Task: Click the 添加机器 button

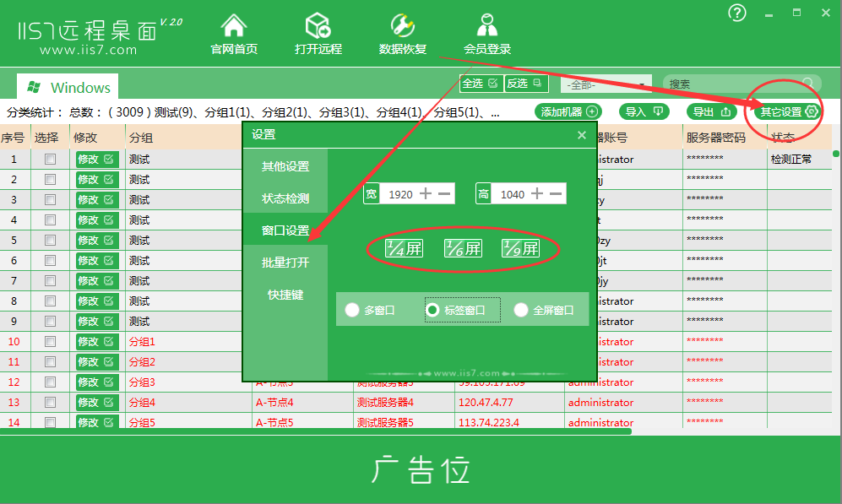Action: [x=569, y=111]
